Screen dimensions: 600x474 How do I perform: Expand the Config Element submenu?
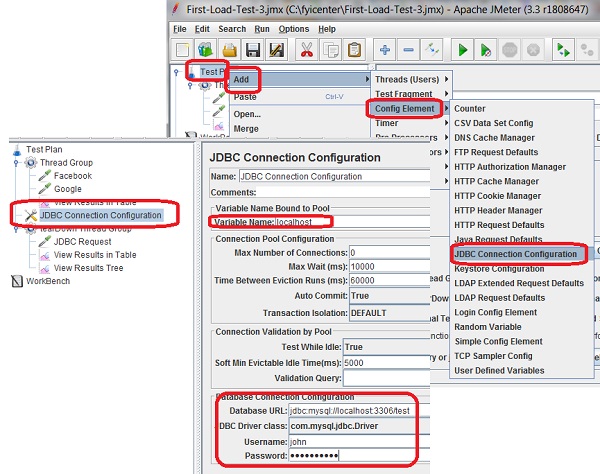[x=412, y=109]
